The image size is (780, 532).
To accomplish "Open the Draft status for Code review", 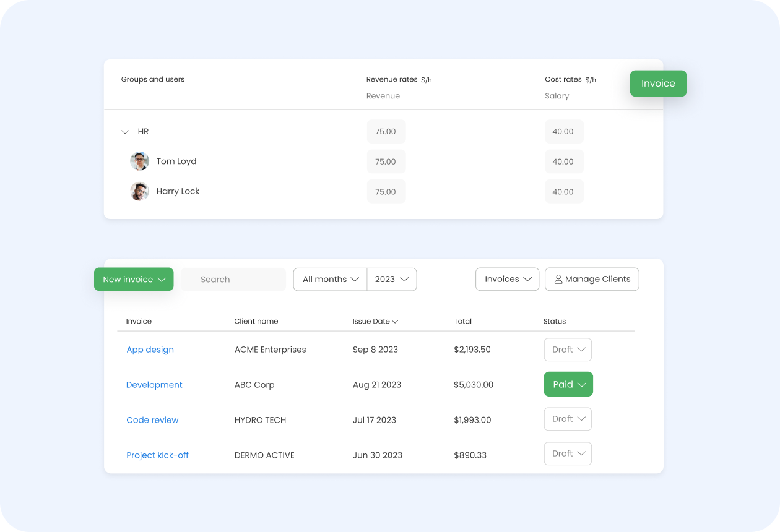I will (568, 419).
